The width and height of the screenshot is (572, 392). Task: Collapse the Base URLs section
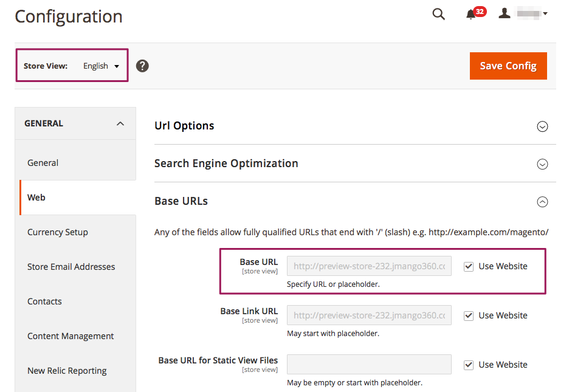[542, 202]
